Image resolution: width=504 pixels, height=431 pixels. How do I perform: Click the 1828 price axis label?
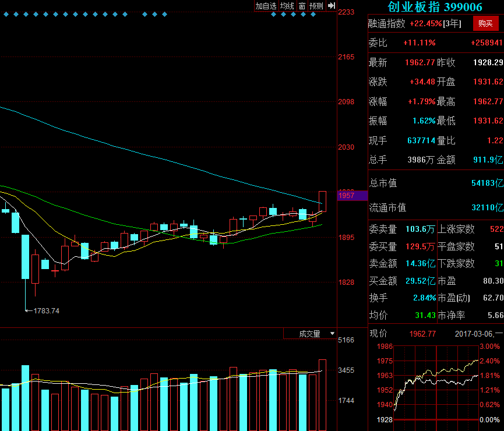(x=346, y=282)
